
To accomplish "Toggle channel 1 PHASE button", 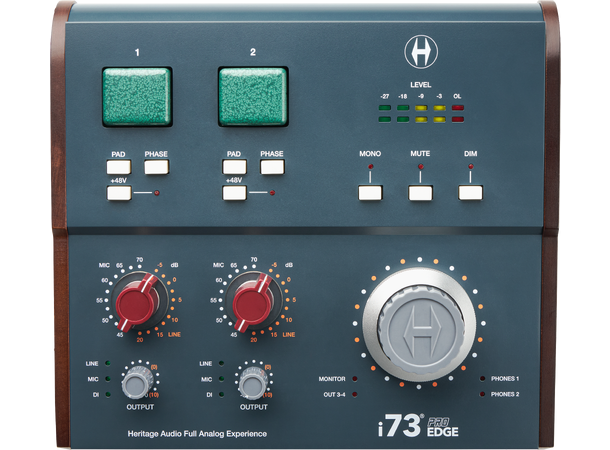I will (x=156, y=167).
